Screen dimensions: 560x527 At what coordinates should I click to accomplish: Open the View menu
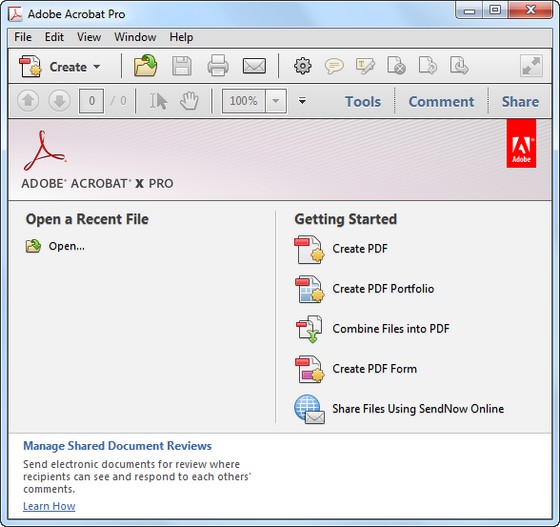(x=89, y=37)
